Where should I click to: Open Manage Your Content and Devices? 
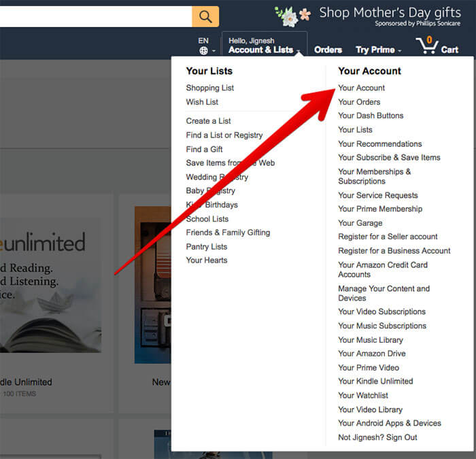(384, 293)
